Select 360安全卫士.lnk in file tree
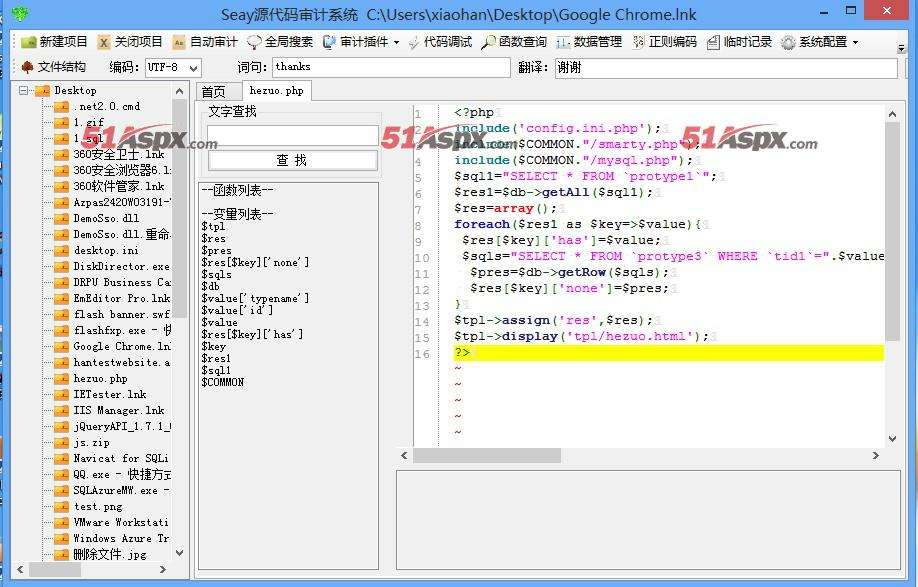The width and height of the screenshot is (918, 587). pos(119,155)
